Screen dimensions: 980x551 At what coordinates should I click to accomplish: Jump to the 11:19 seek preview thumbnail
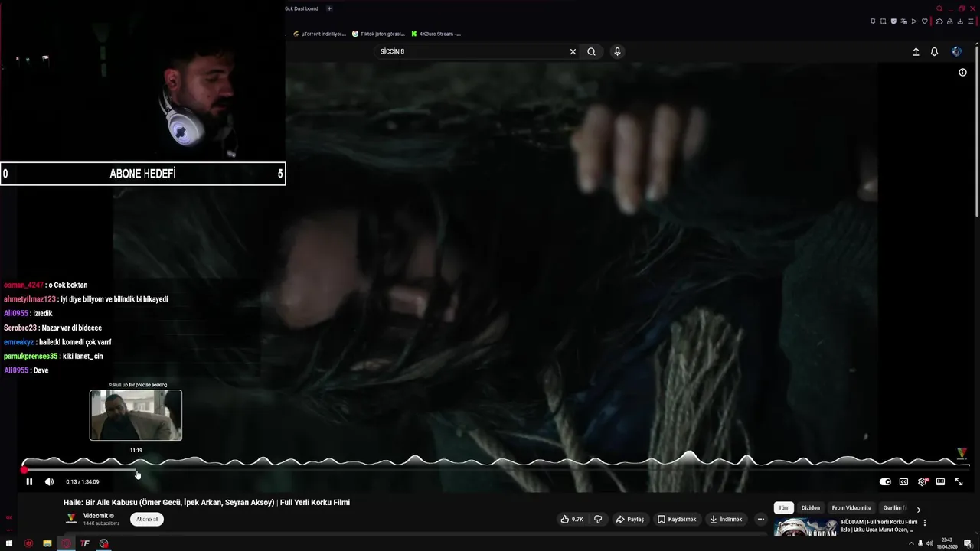tap(136, 416)
